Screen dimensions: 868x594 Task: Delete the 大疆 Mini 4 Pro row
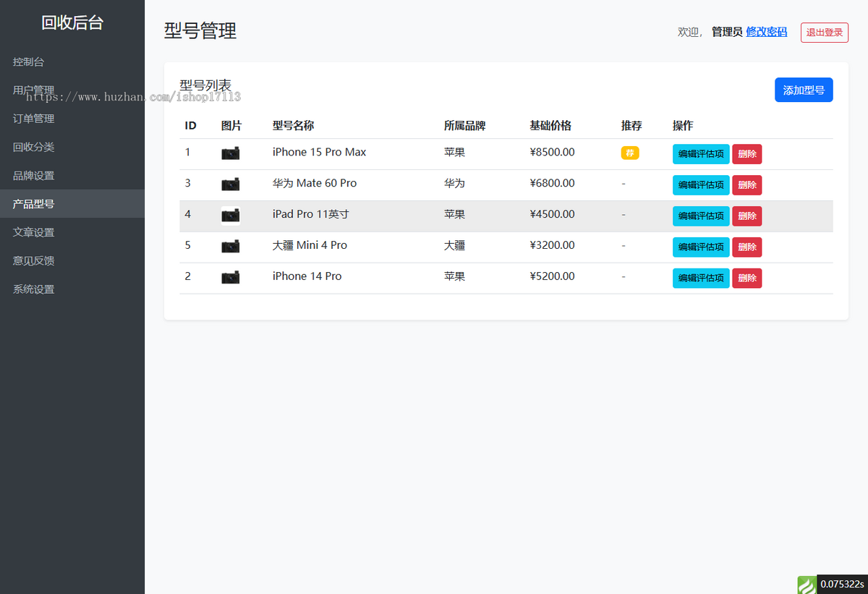[747, 247]
